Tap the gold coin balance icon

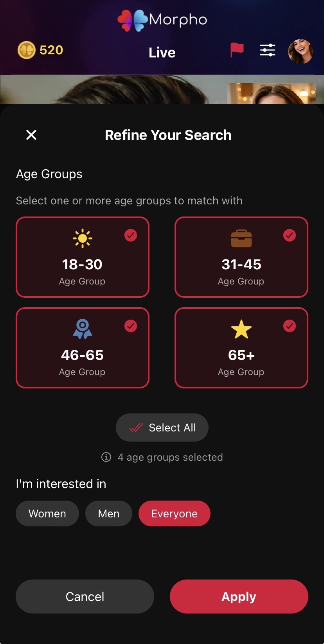coord(27,50)
